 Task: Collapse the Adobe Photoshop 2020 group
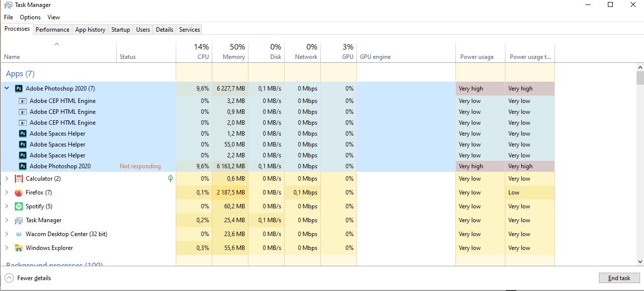tap(6, 89)
